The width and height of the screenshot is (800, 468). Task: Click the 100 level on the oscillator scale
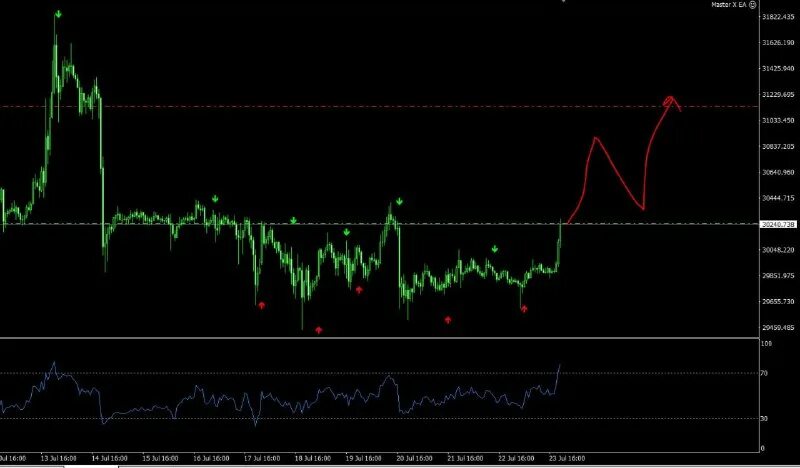[766, 344]
